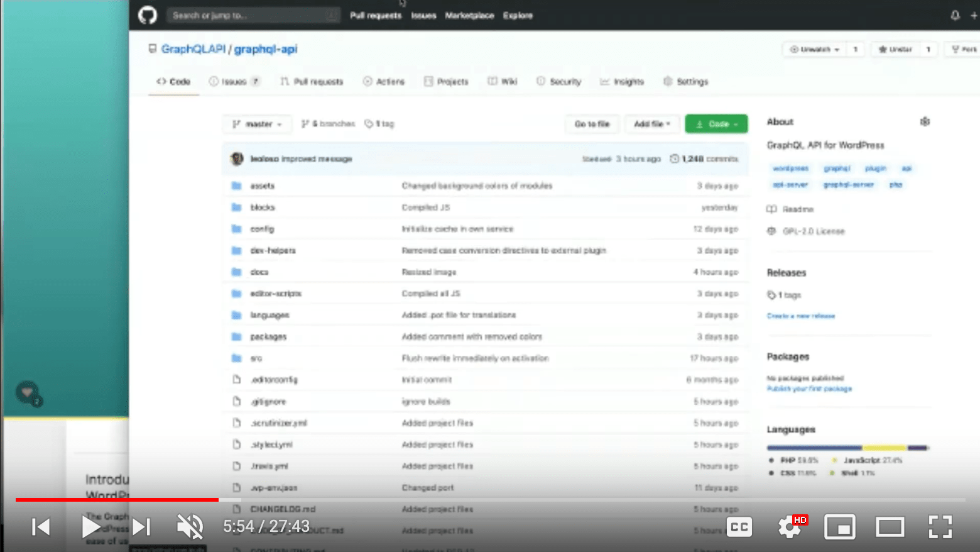Open the Readme link in About
Image resolution: width=980 pixels, height=552 pixels.
coord(790,209)
